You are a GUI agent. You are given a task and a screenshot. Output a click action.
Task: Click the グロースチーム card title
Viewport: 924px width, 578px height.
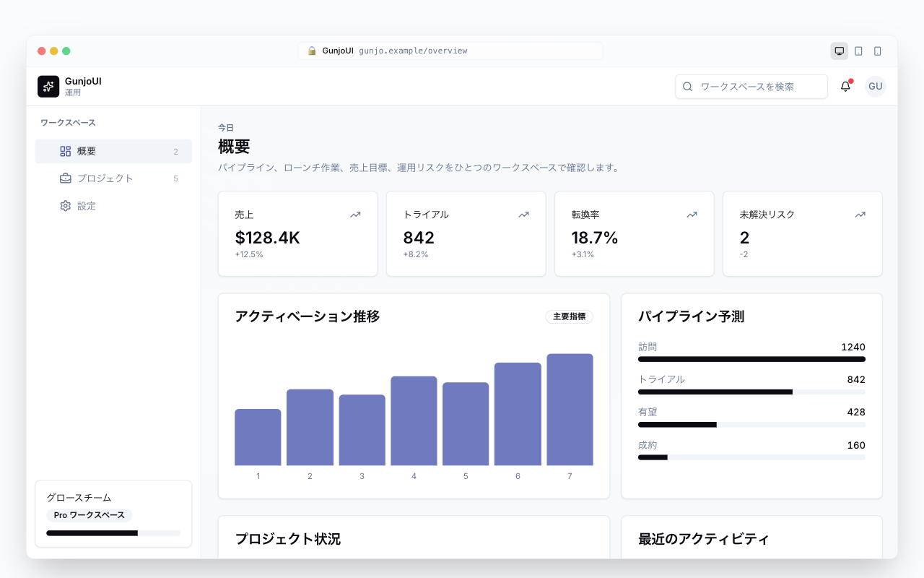[79, 498]
